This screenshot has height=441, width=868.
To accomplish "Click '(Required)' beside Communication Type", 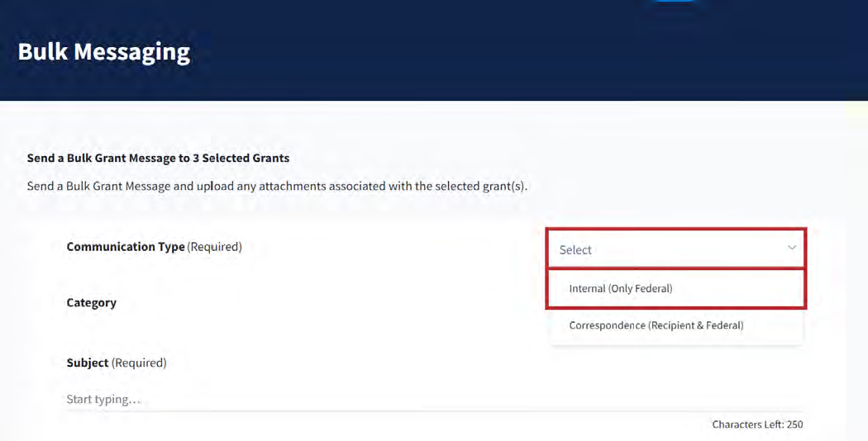I will coord(215,247).
